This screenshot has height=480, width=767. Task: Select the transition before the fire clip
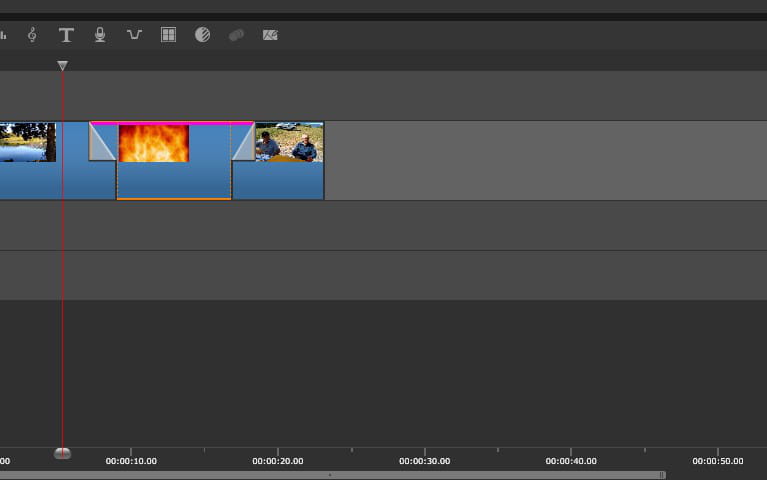103,142
